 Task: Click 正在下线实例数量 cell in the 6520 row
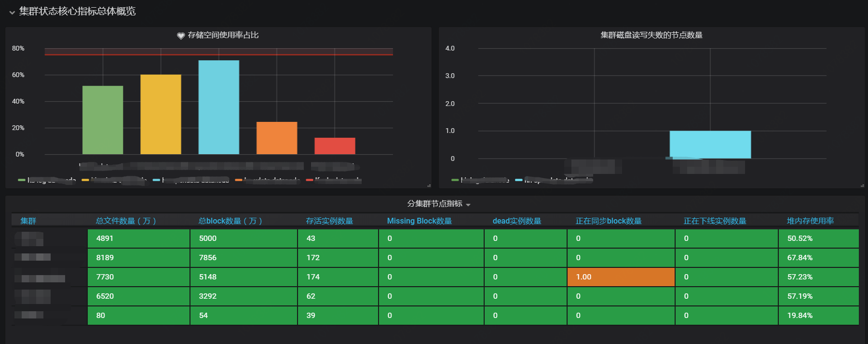coord(727,296)
